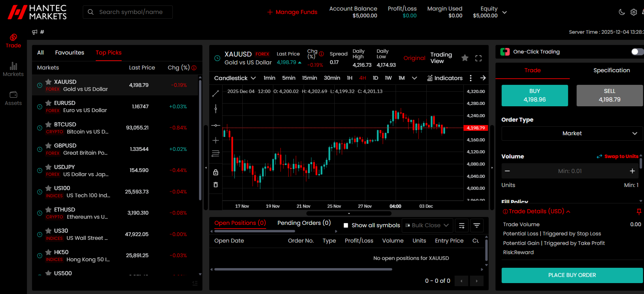This screenshot has height=294, width=644.
Task: Select the vertical line drawing tool
Action: (215, 109)
